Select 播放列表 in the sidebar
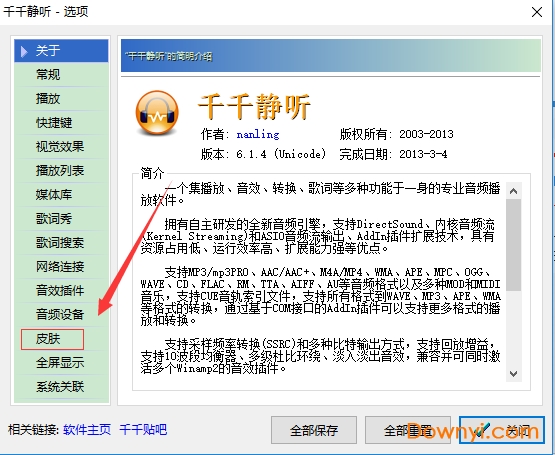The width and height of the screenshot is (555, 455). 61,171
